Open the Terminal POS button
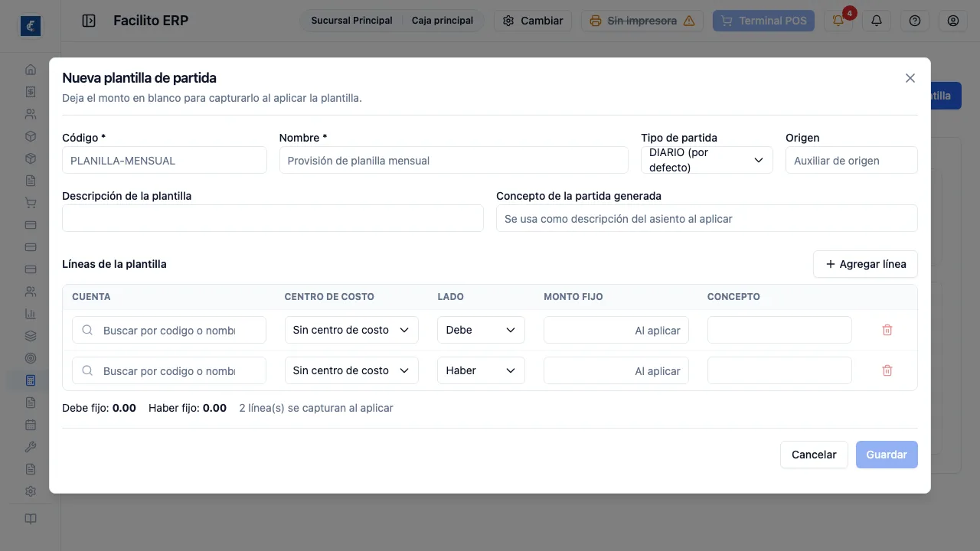The height and width of the screenshot is (551, 980). click(x=764, y=21)
